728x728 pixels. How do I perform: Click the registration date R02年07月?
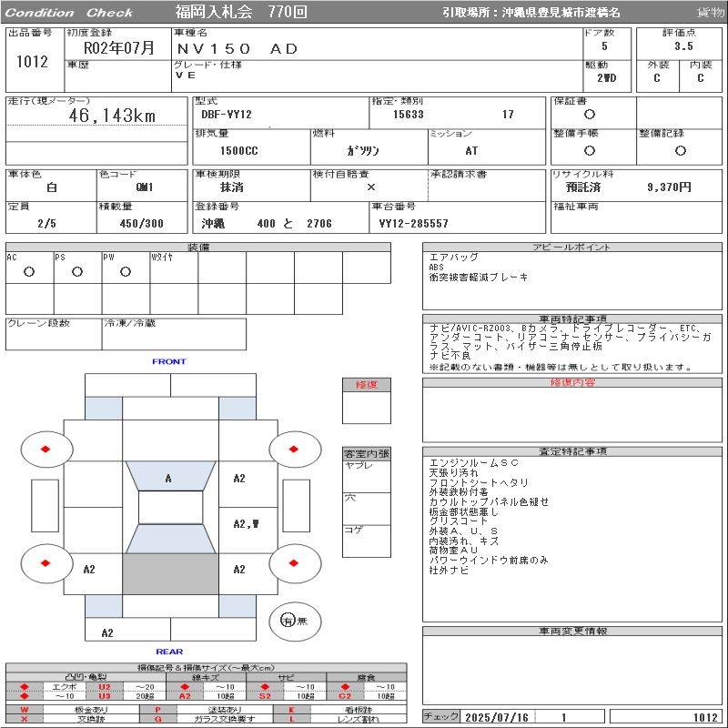click(119, 47)
